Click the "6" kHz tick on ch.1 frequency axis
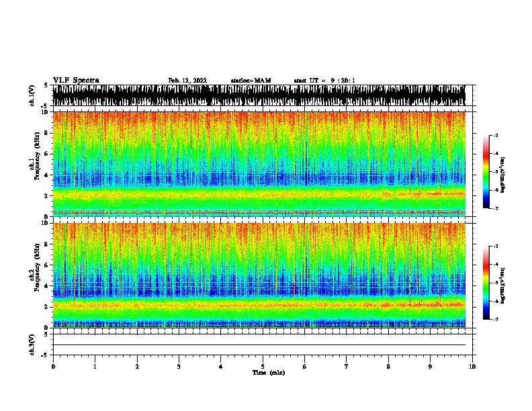532x411 pixels. pyautogui.click(x=47, y=154)
